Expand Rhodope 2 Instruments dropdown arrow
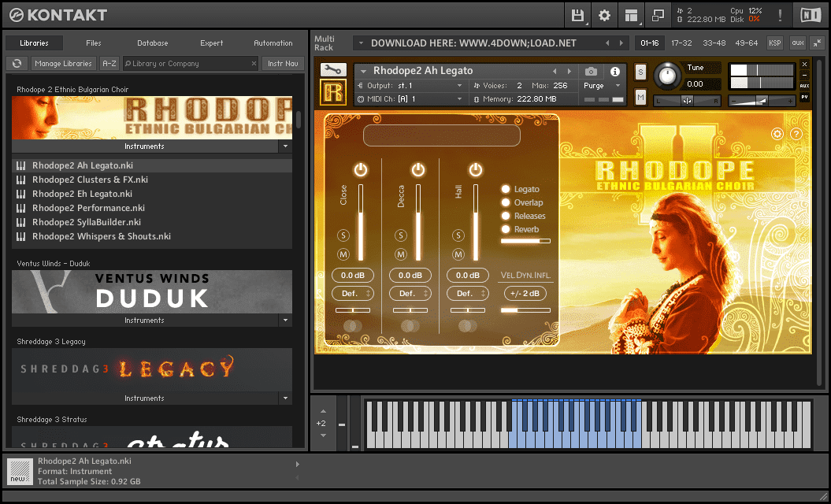The height and width of the screenshot is (504, 831). (285, 146)
